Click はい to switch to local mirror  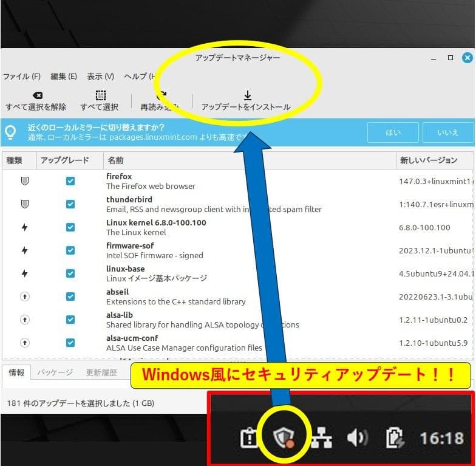click(x=393, y=132)
